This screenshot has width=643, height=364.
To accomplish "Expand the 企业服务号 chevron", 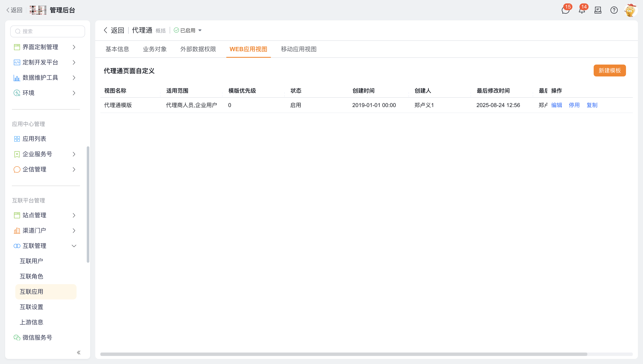I will coord(74,154).
